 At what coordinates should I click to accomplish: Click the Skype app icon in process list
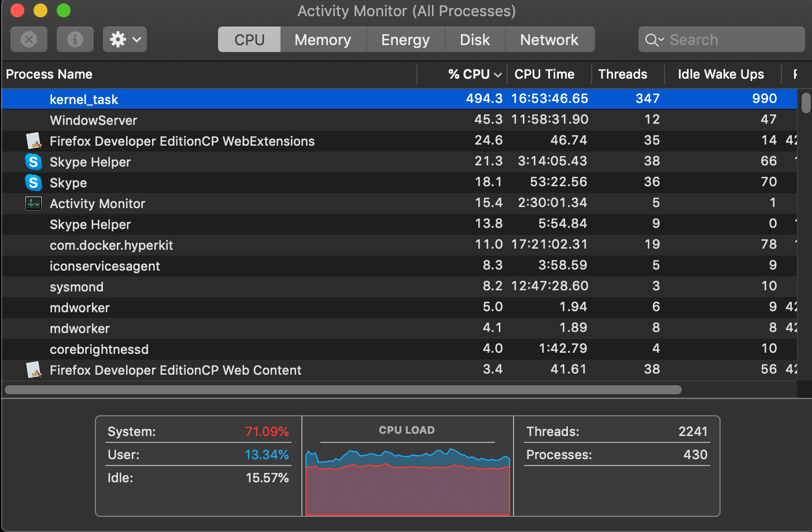tap(34, 182)
